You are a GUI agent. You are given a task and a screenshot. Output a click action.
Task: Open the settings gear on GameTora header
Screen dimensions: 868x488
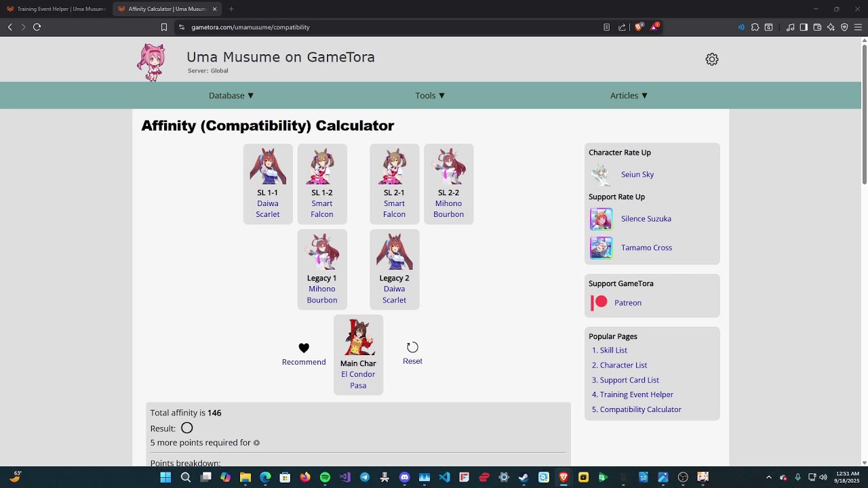(x=711, y=60)
